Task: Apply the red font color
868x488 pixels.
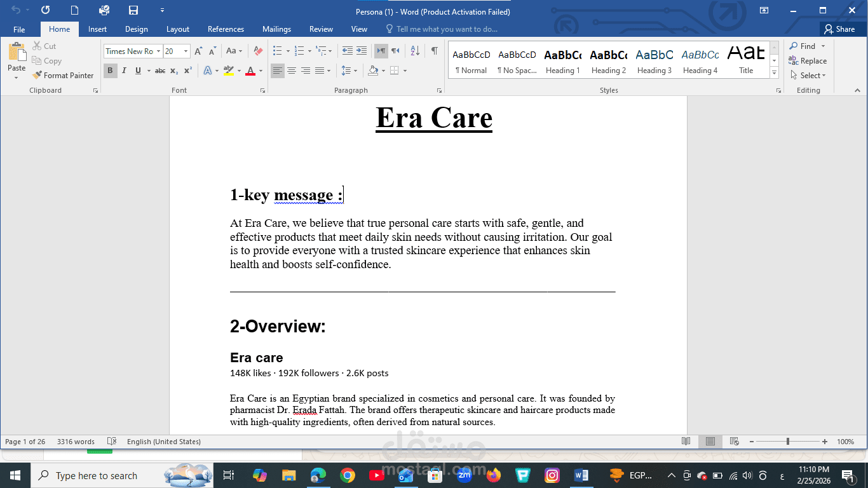Action: 250,71
